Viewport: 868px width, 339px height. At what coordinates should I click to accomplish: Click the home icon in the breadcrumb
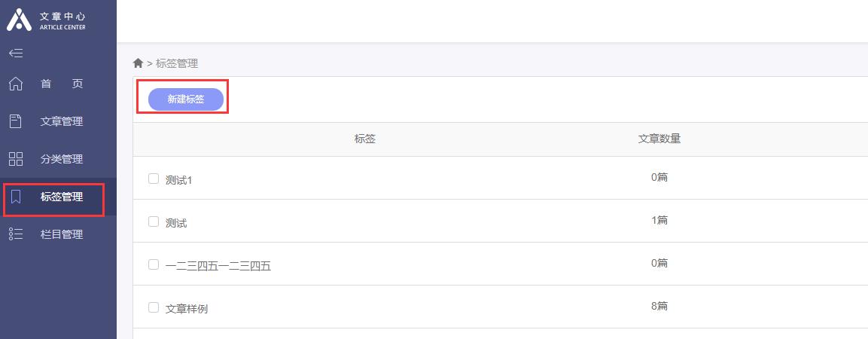pos(139,63)
